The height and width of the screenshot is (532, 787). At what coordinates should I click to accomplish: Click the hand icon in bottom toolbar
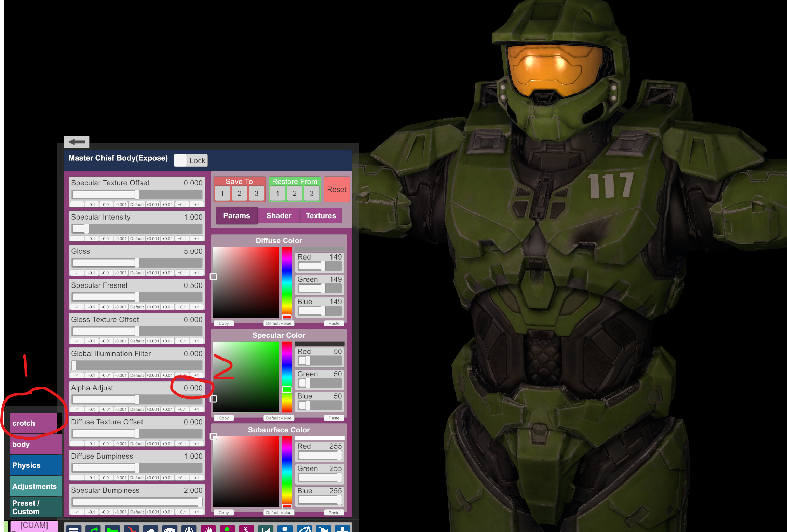(208, 528)
